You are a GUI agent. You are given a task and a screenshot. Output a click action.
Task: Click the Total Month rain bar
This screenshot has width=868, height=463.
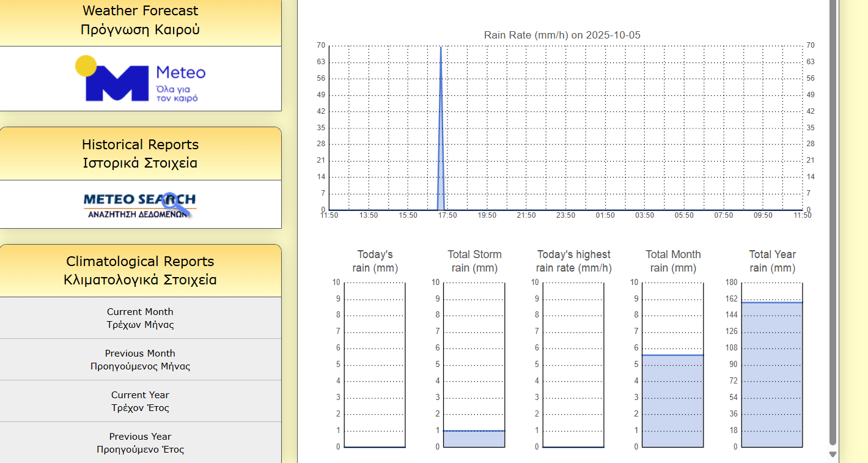(x=672, y=401)
